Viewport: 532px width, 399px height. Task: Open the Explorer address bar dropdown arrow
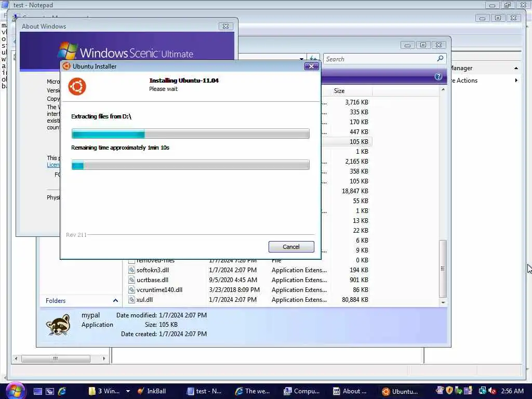[301, 59]
